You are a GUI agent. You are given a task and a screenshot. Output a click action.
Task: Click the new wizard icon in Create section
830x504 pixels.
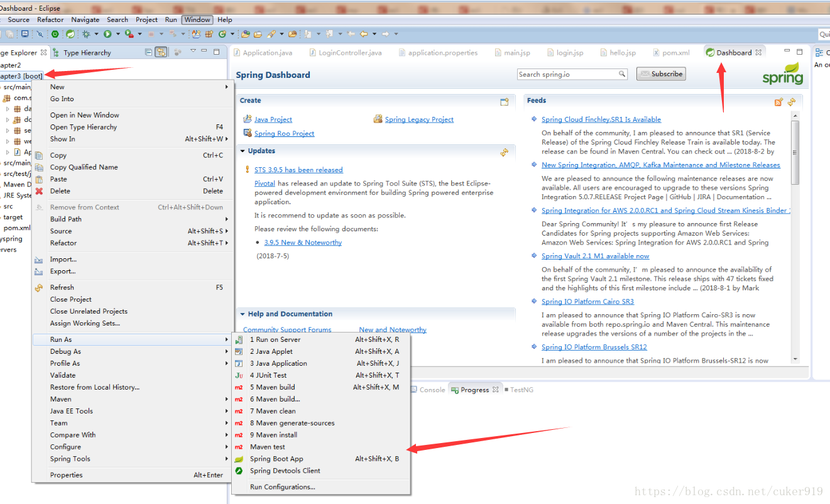point(504,101)
